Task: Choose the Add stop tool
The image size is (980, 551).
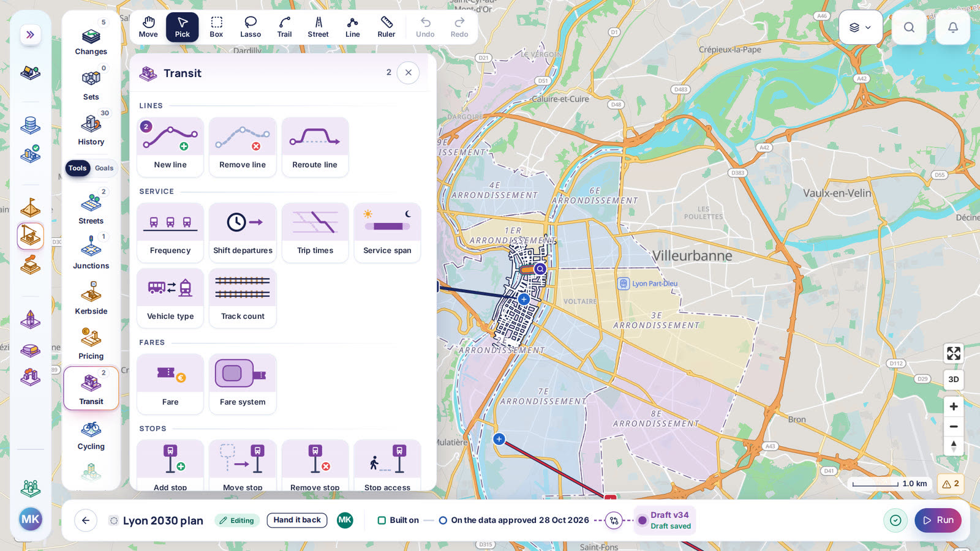Action: (x=170, y=465)
